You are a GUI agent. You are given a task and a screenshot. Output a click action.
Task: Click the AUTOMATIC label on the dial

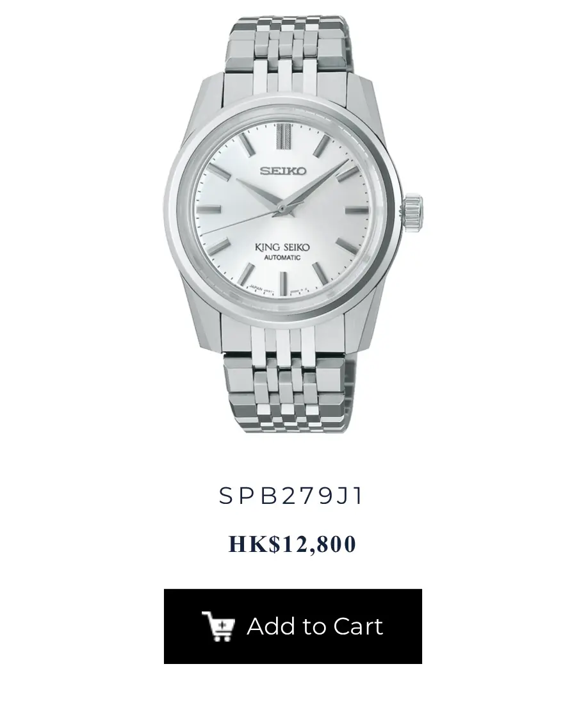pos(282,257)
